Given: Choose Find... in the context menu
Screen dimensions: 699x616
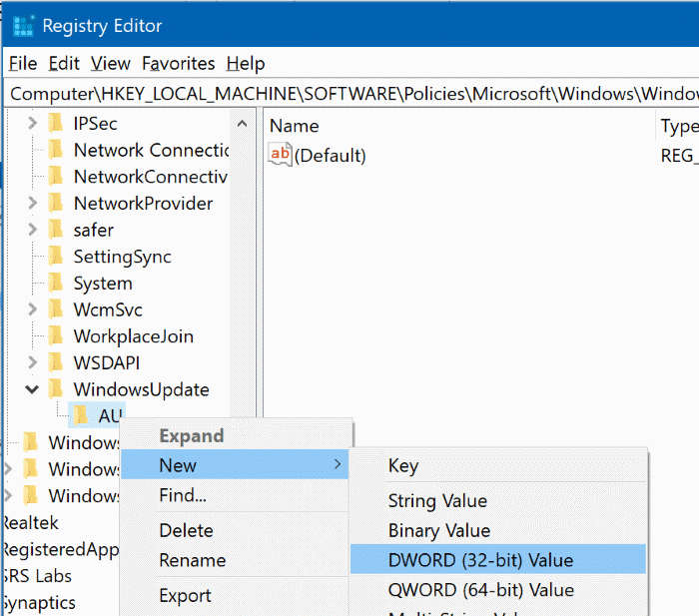Looking at the screenshot, I should (x=235, y=495).
